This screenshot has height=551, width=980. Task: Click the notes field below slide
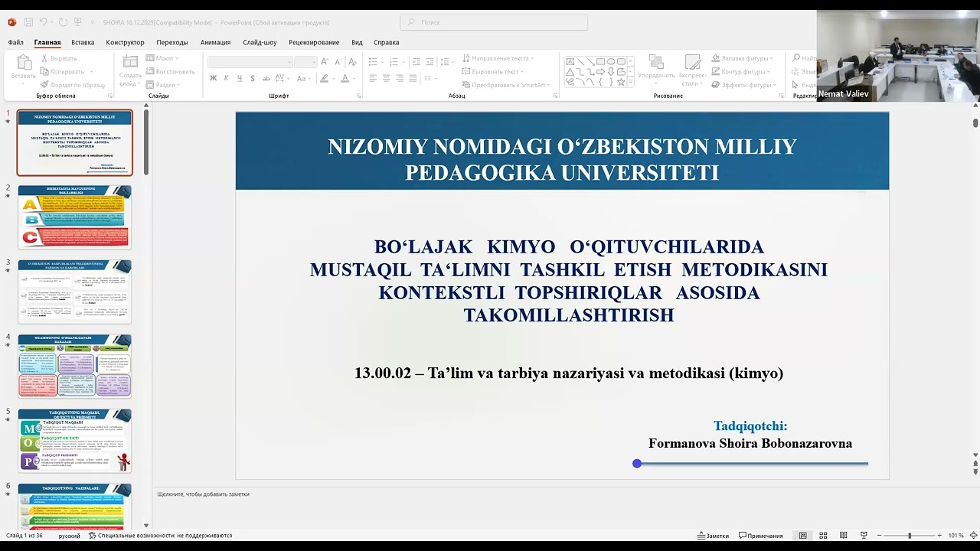[562, 494]
